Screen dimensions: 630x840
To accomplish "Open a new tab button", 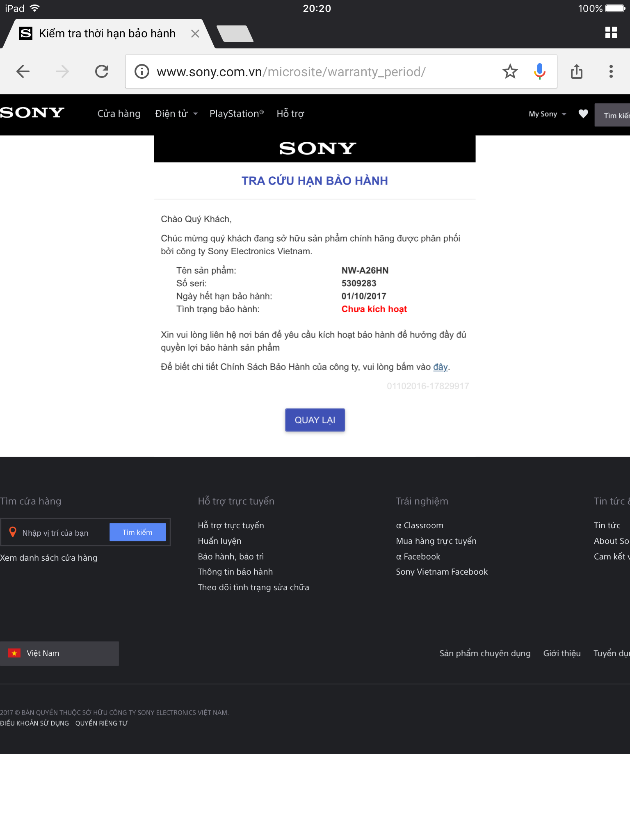I will [x=235, y=34].
